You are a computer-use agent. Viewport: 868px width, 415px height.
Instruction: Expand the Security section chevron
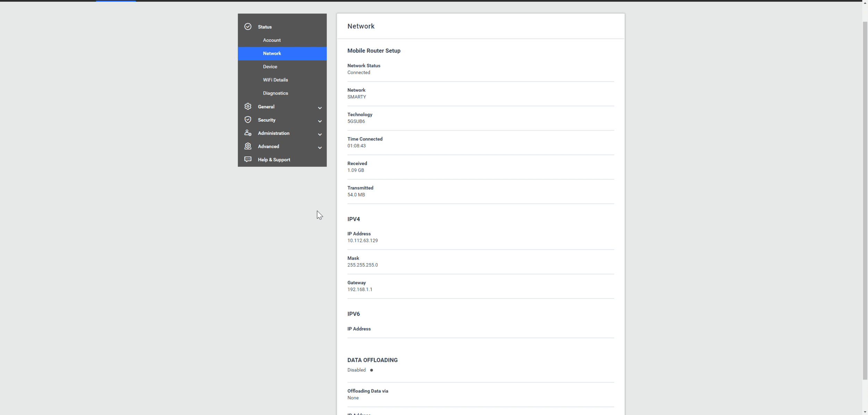(319, 121)
